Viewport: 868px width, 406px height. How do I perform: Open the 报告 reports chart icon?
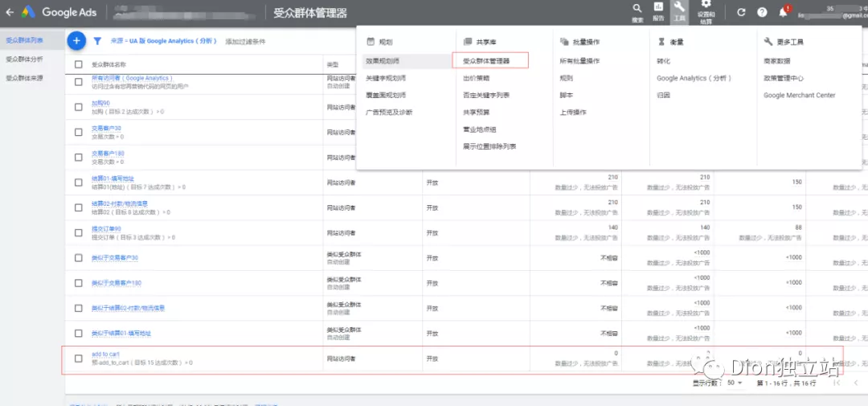(658, 7)
